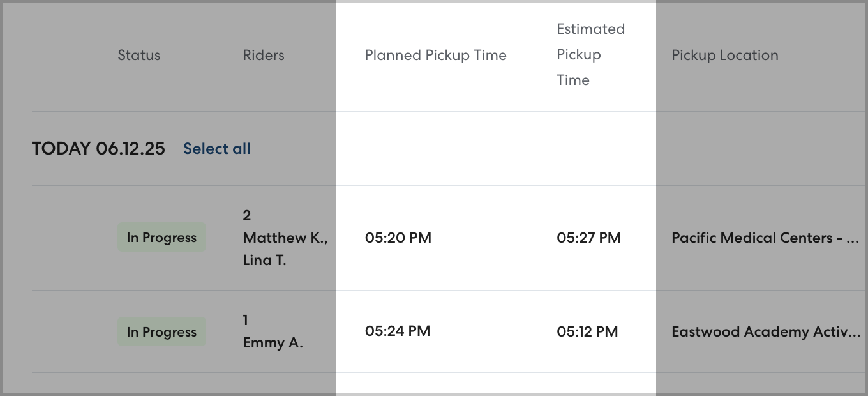Click In Progress badge for Matthew K. ride
This screenshot has height=396, width=868.
161,238
